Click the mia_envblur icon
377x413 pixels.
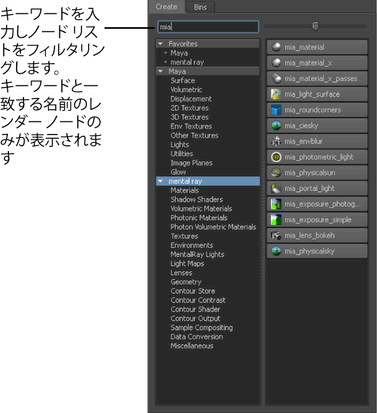(276, 141)
